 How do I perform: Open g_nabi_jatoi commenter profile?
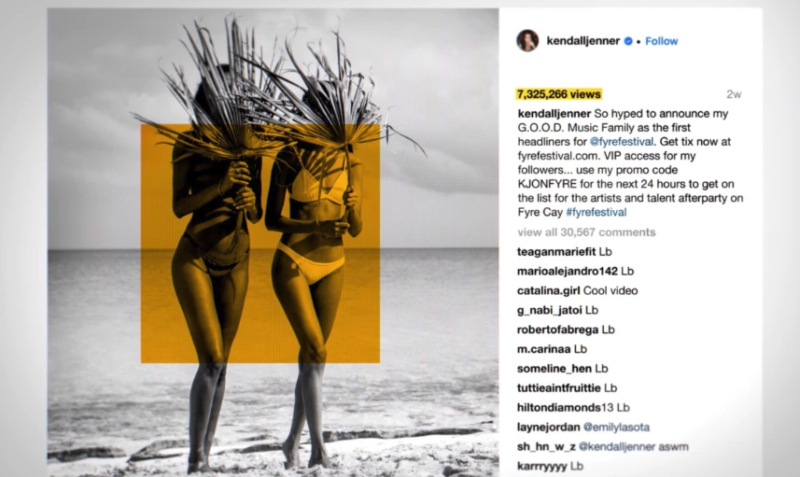(x=549, y=310)
